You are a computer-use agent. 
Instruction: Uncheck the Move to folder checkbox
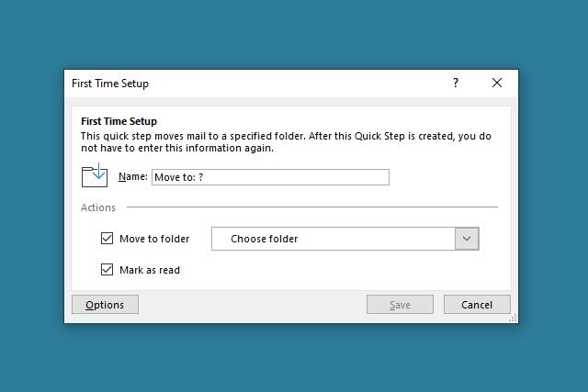click(107, 239)
